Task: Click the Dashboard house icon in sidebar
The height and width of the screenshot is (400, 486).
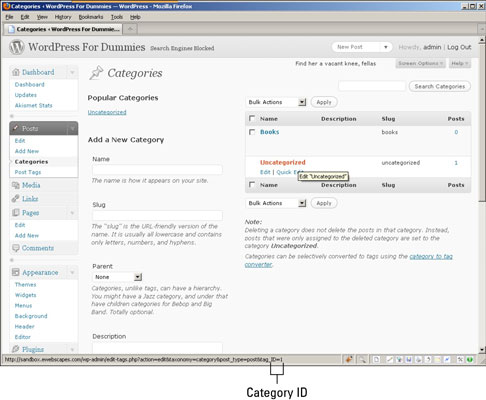Action: pos(16,72)
